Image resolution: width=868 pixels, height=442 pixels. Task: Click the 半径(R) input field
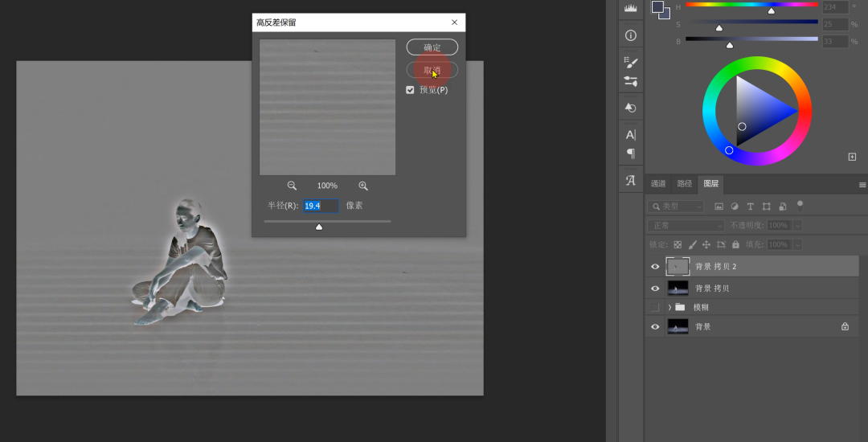click(x=321, y=206)
